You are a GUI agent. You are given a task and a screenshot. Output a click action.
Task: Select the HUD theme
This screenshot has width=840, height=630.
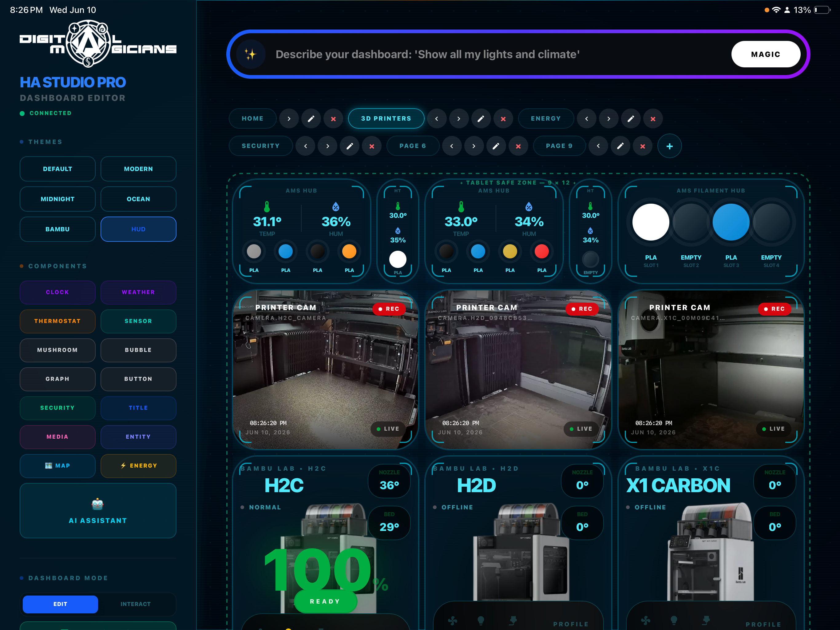pos(139,229)
